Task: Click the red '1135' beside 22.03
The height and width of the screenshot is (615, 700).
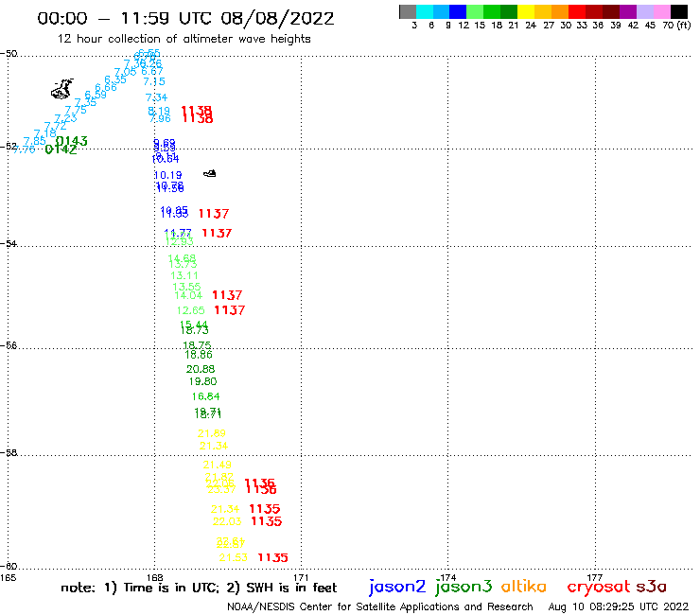Action: pos(267,521)
